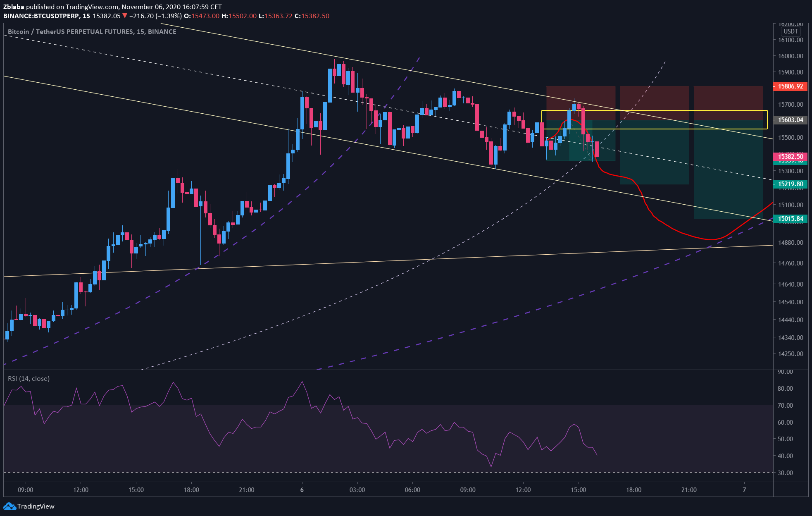Click the 16000.00 price axis tick

pyautogui.click(x=791, y=56)
